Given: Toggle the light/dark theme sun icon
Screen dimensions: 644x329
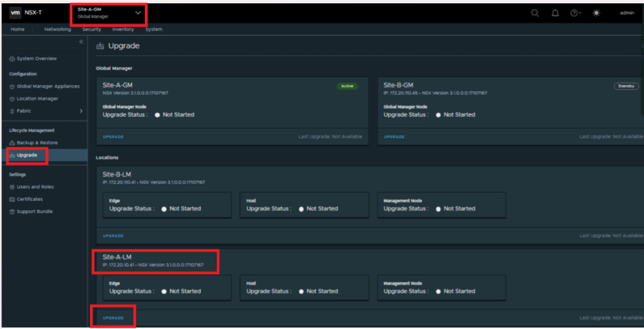Looking at the screenshot, I should 596,13.
